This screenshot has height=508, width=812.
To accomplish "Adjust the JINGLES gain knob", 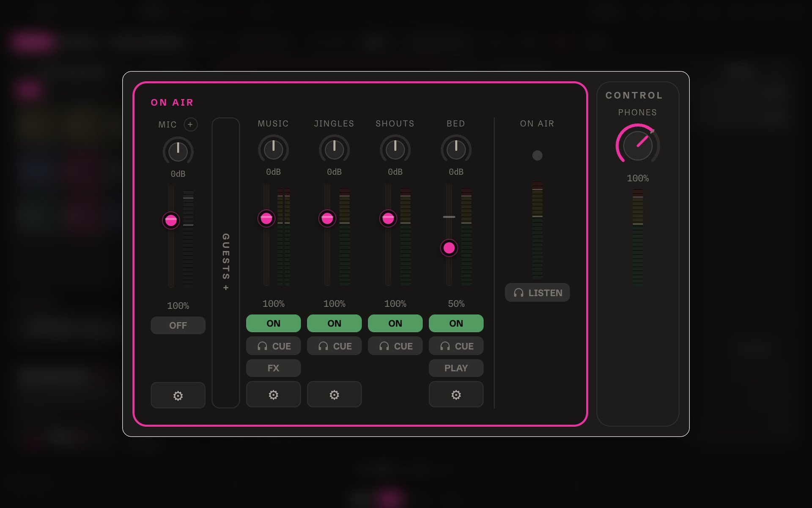I will point(334,149).
